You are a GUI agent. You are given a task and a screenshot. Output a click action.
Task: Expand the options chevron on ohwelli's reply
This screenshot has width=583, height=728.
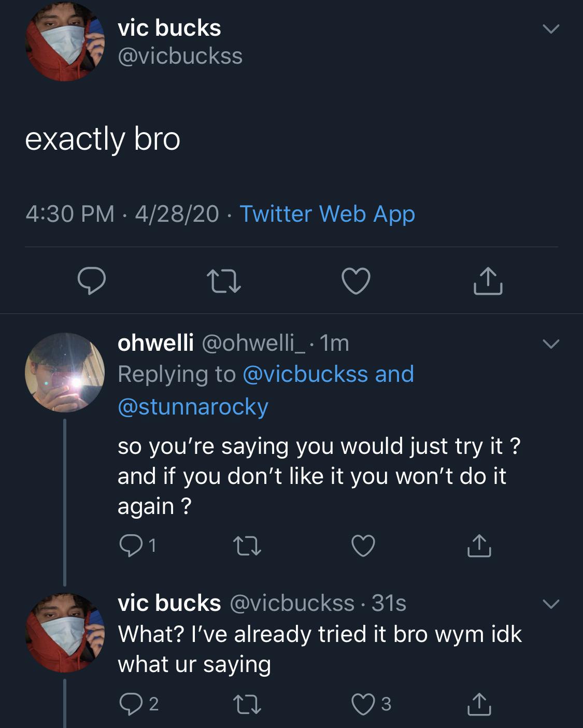pos(550,344)
